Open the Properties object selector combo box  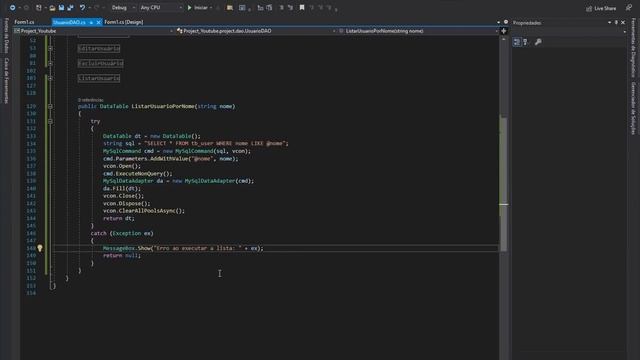click(x=569, y=31)
